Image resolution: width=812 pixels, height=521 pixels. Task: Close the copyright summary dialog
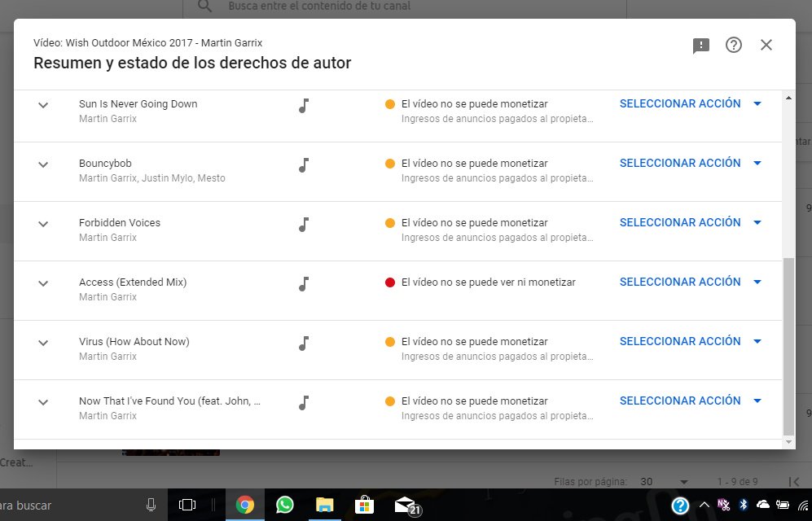pyautogui.click(x=766, y=45)
